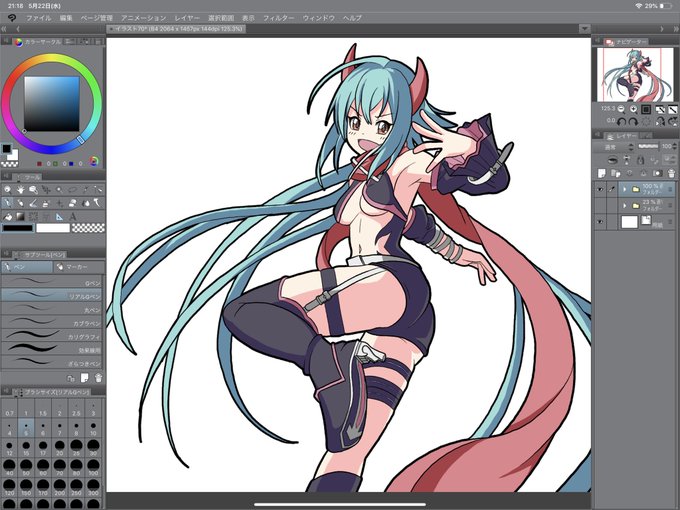Select the Move layer tool
Image resolution: width=680 pixels, height=510 pixels.
click(x=46, y=190)
